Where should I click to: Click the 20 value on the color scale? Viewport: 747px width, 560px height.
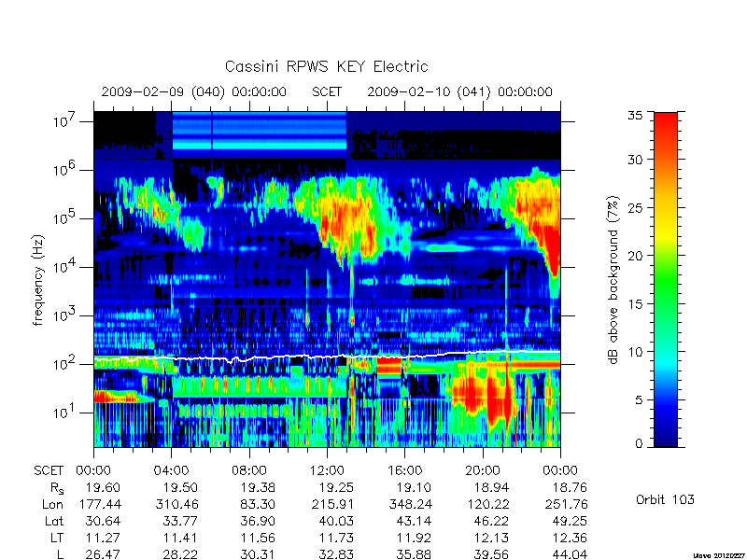pyautogui.click(x=635, y=255)
